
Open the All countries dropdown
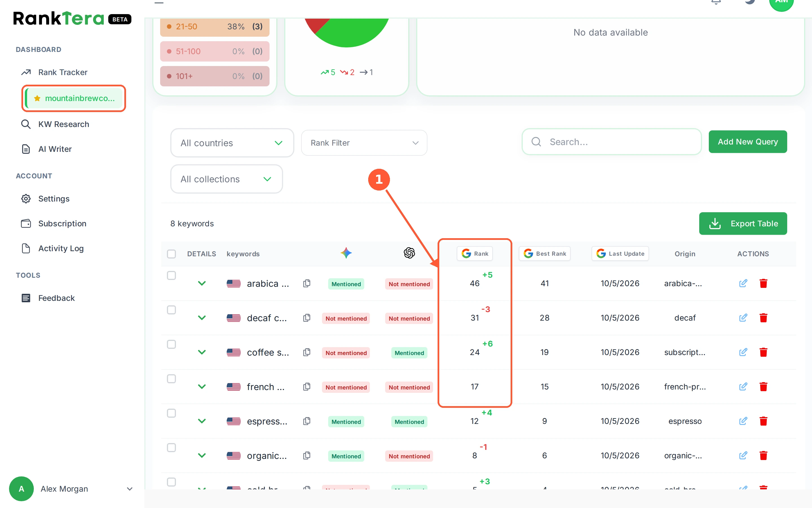[x=232, y=143]
